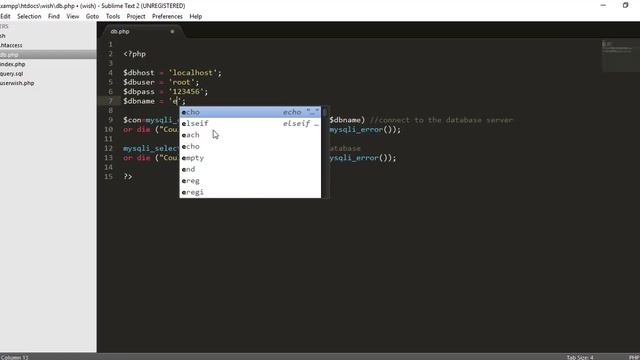The height and width of the screenshot is (360, 640).
Task: Choose empty autocomplete suggestion
Action: [x=250, y=158]
